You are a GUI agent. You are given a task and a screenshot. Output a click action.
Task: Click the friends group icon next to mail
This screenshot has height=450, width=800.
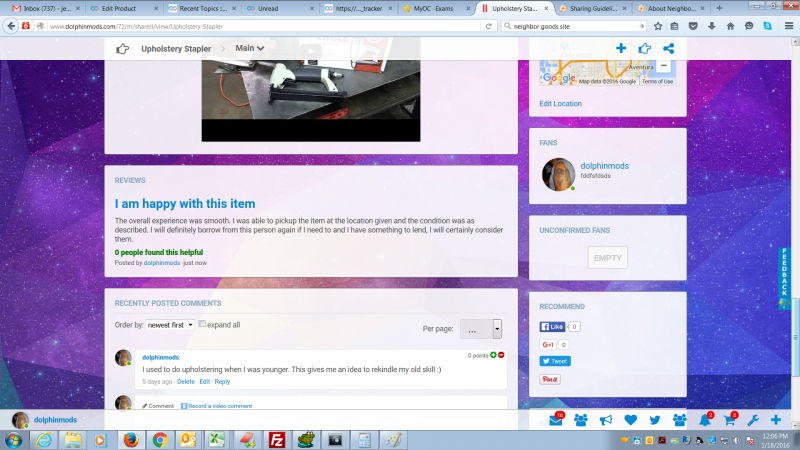(581, 420)
